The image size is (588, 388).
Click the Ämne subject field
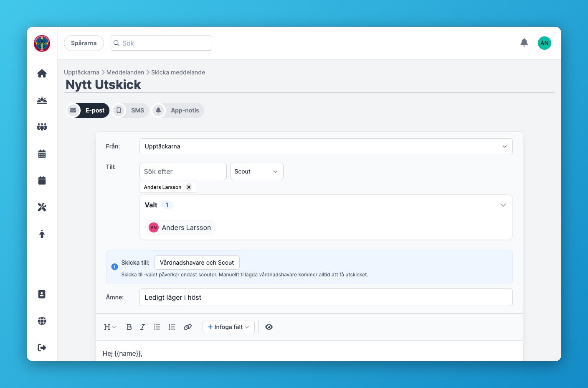click(x=326, y=297)
